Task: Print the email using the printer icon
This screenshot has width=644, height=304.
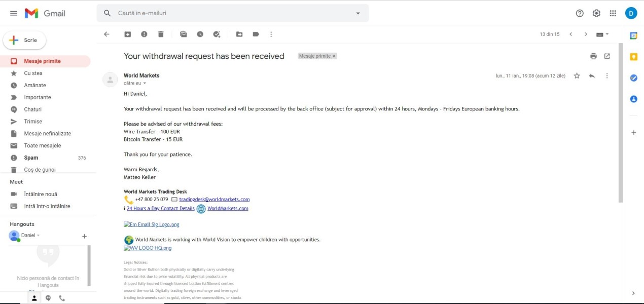Action: point(593,56)
